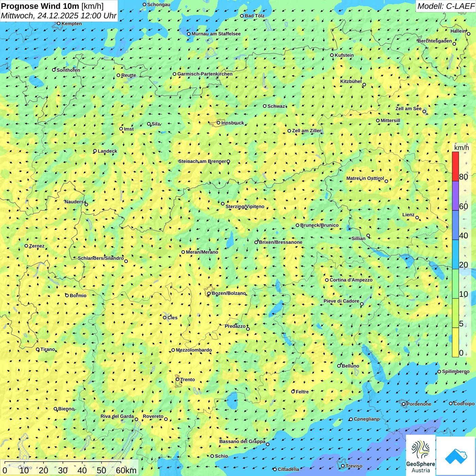
Task: Click the 'Modell: C-LAEF' label
Action: pos(446,6)
